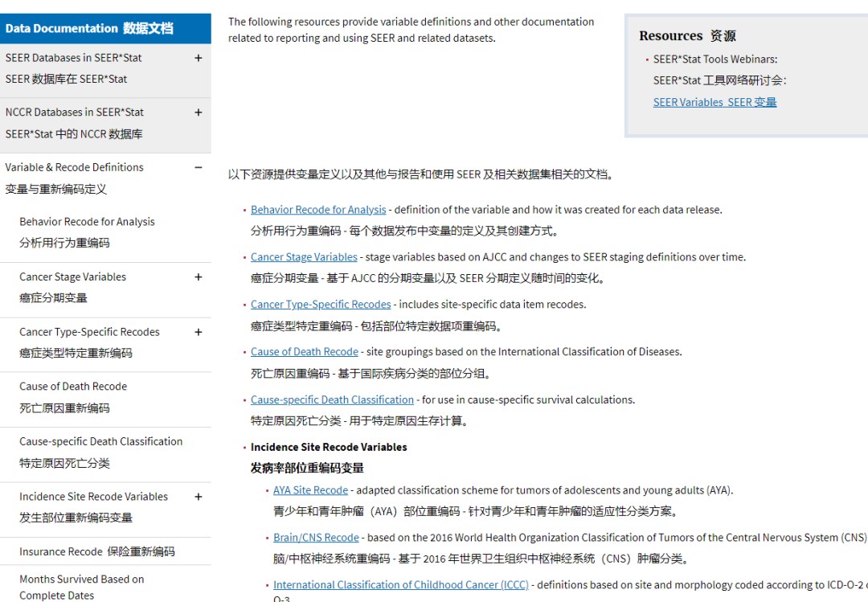Open Cancer Type-Specific Recodes content link
Image resolution: width=868 pixels, height=602 pixels.
point(321,305)
